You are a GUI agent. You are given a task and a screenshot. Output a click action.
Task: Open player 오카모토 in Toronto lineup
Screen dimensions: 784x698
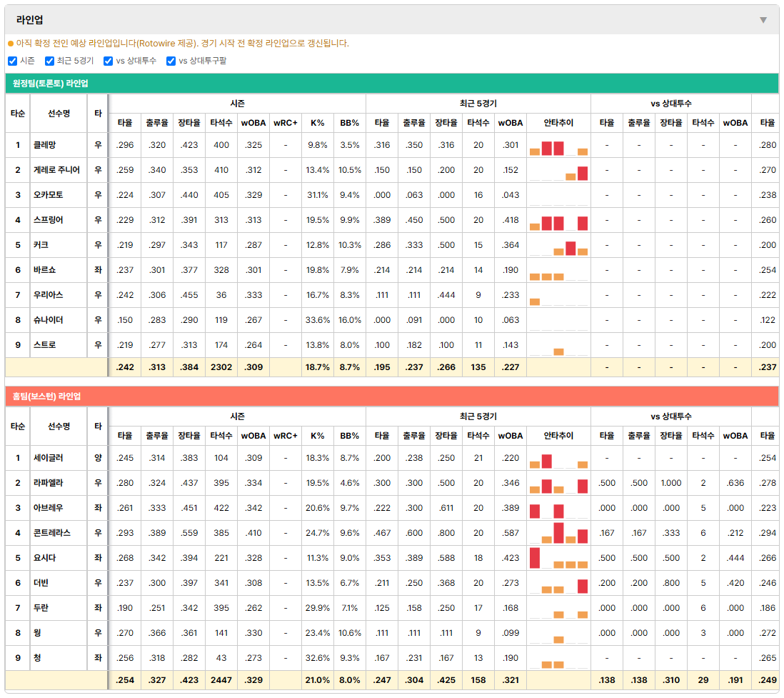pos(48,195)
